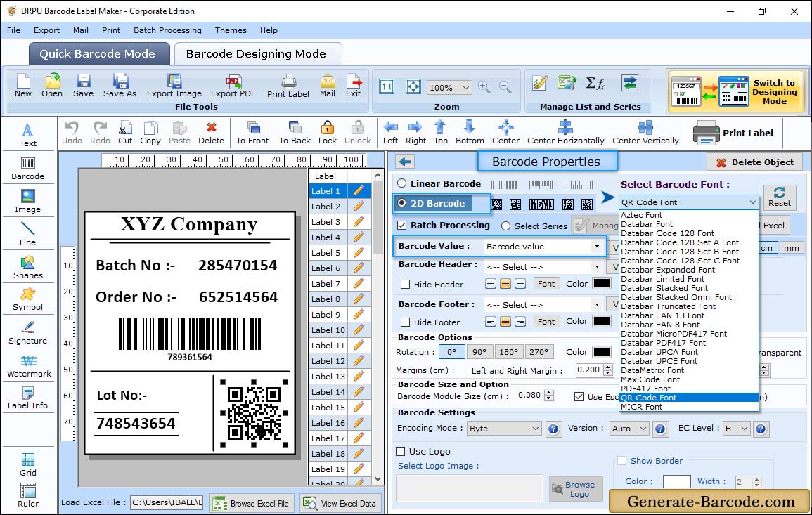Click the header Color swatch
This screenshot has height=515, width=812.
pos(601,284)
